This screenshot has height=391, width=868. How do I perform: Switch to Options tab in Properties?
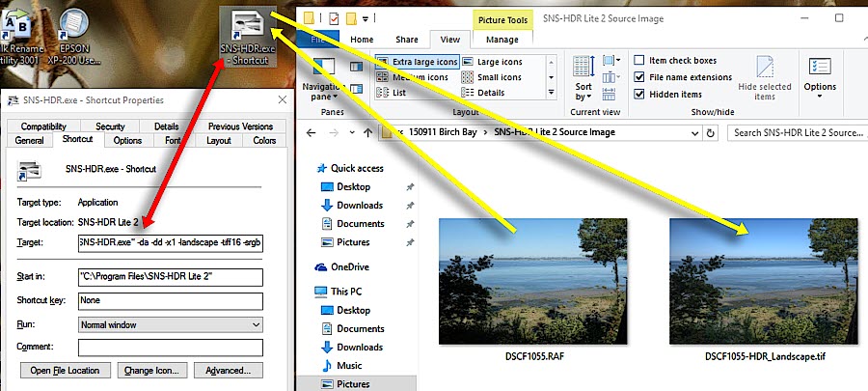128,141
